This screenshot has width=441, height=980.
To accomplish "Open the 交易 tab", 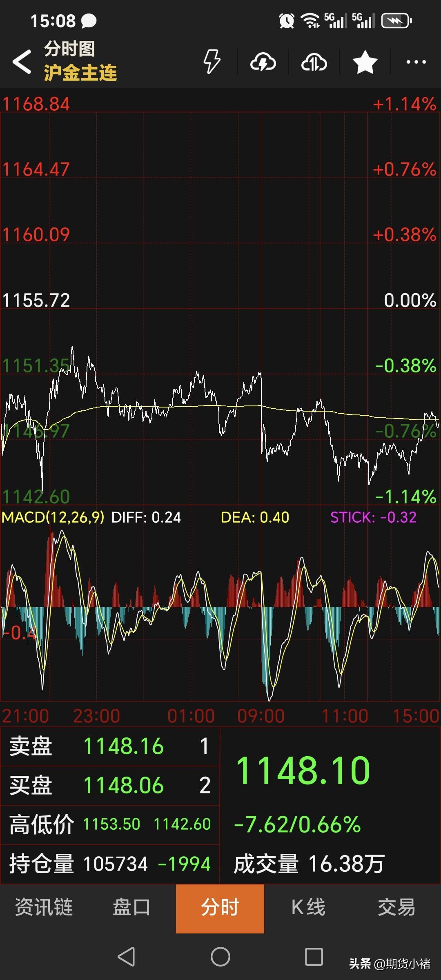I will [x=396, y=907].
